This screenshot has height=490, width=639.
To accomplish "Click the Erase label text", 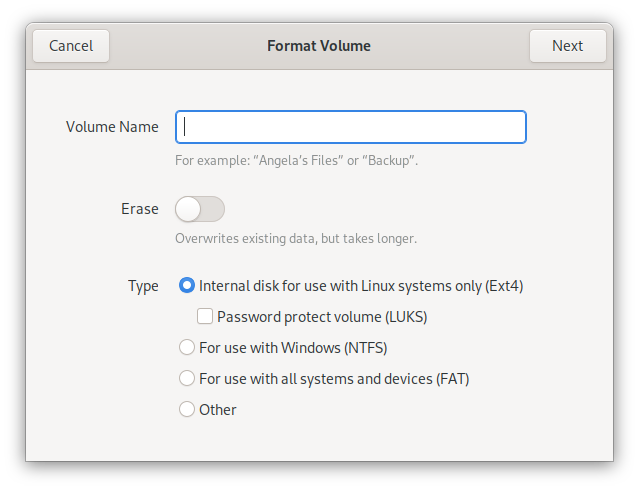I will pyautogui.click(x=140, y=209).
